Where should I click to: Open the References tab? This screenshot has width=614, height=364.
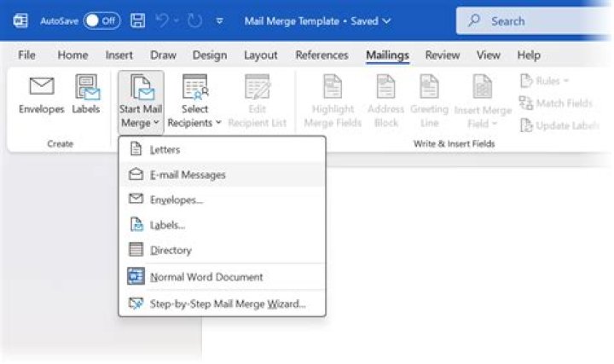(321, 55)
